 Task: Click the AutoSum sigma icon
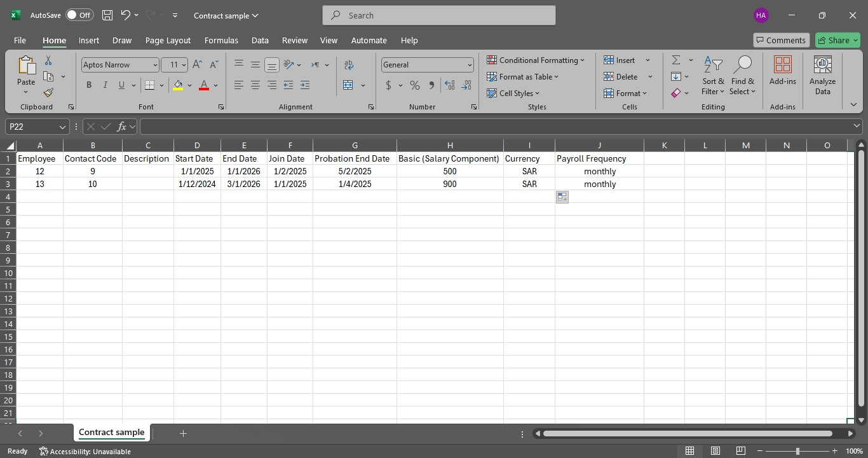[x=676, y=60]
